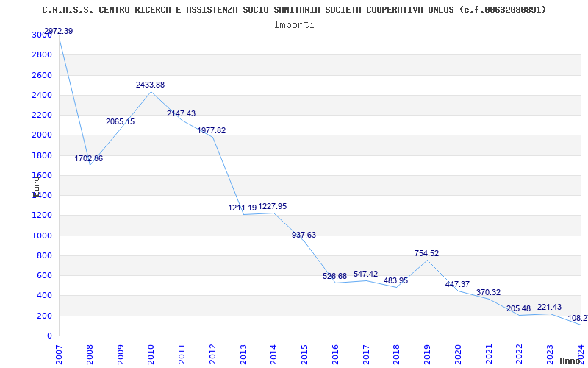Click the x-axis year label 2007

click(x=59, y=355)
